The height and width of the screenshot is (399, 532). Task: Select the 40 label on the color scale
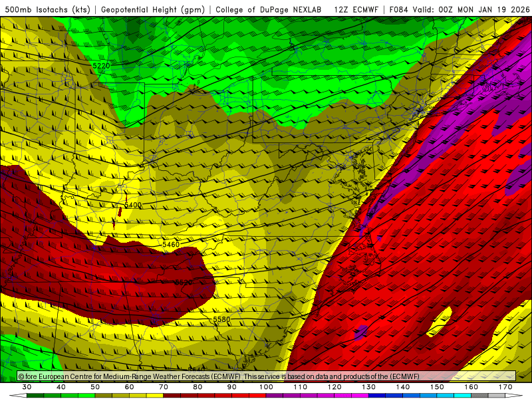tap(61, 387)
